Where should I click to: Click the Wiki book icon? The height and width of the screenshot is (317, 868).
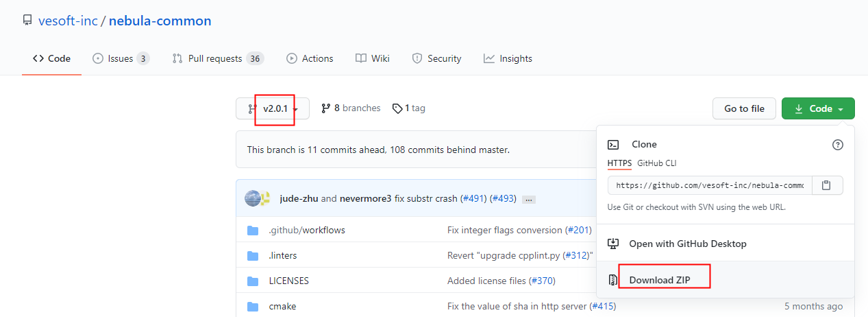click(x=361, y=58)
